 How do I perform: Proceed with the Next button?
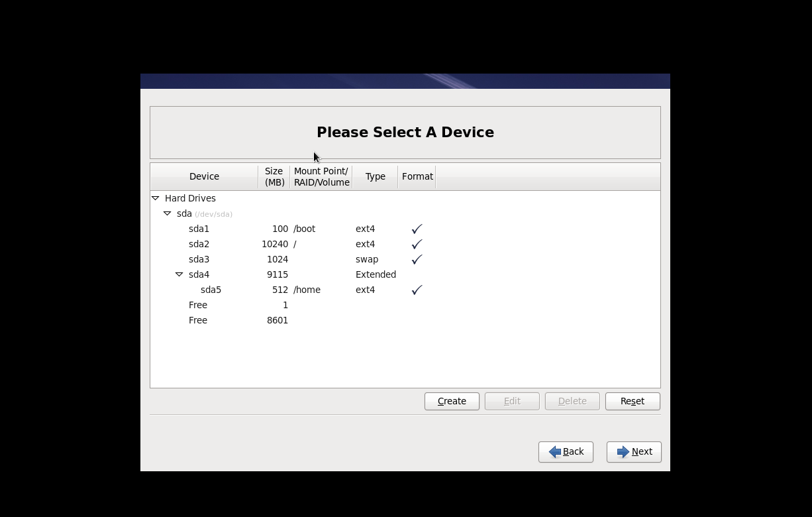pyautogui.click(x=634, y=451)
